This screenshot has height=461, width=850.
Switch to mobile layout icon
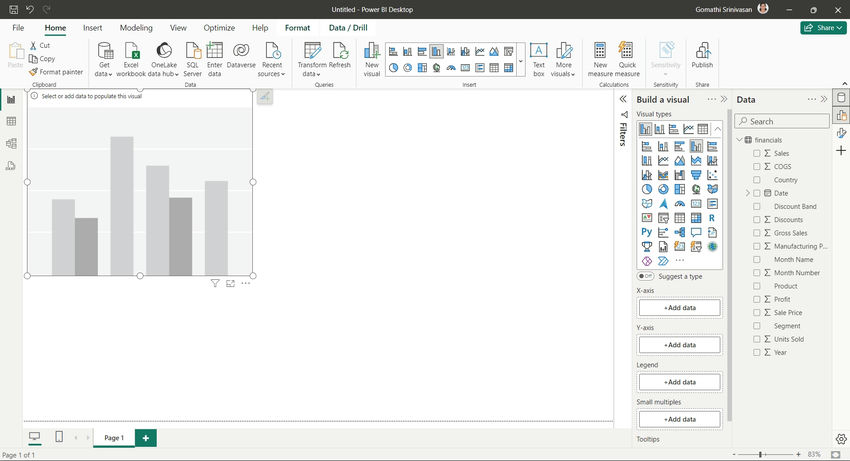point(59,437)
